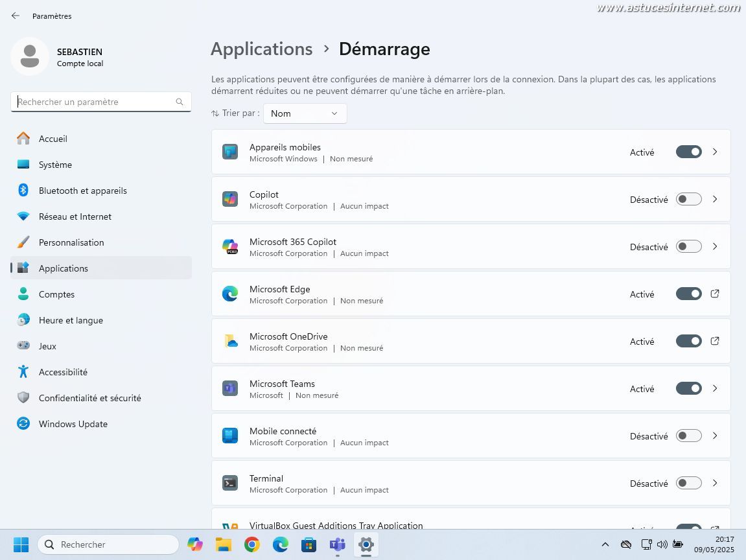Open the clock showing 20:17
This screenshot has width=746, height=560.
click(714, 544)
